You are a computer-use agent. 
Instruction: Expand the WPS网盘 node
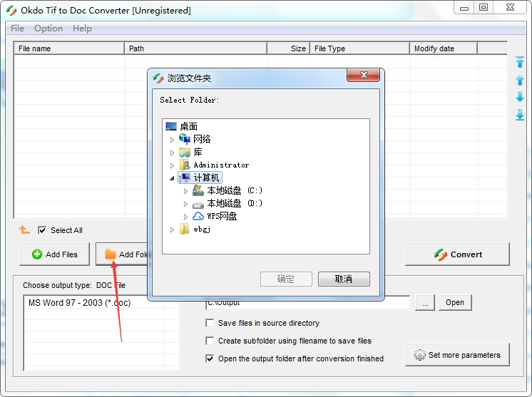click(x=185, y=217)
